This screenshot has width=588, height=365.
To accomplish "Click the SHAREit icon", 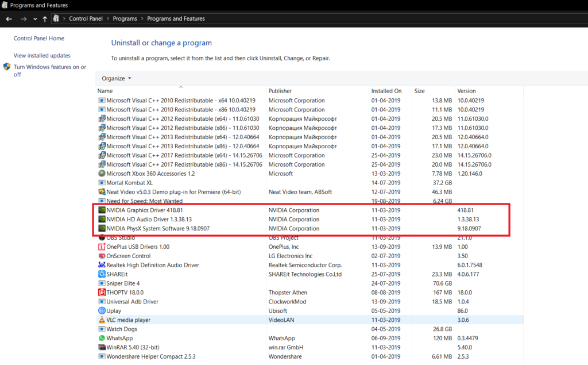I will pyautogui.click(x=102, y=274).
